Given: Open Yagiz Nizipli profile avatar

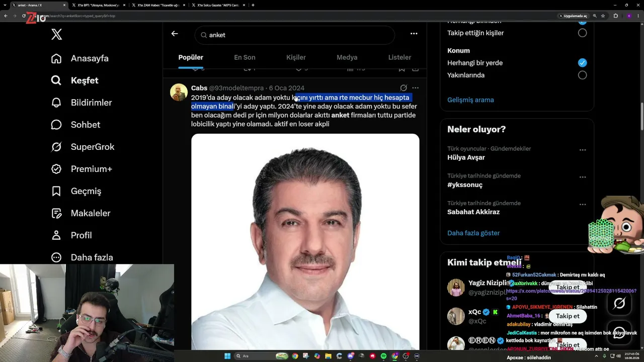Looking at the screenshot, I should tap(456, 288).
